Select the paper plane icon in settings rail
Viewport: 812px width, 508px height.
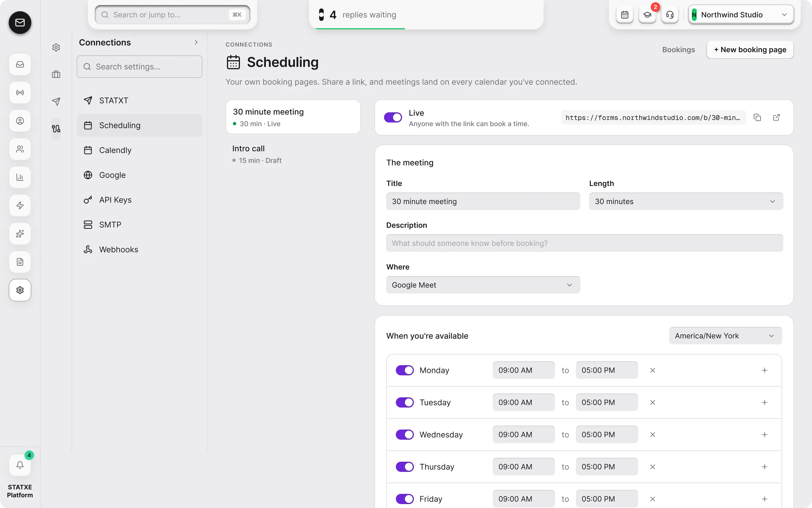pos(56,102)
